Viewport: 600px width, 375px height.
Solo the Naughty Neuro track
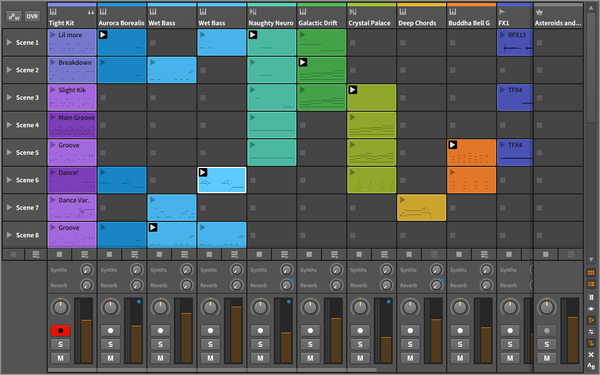pyautogui.click(x=260, y=344)
